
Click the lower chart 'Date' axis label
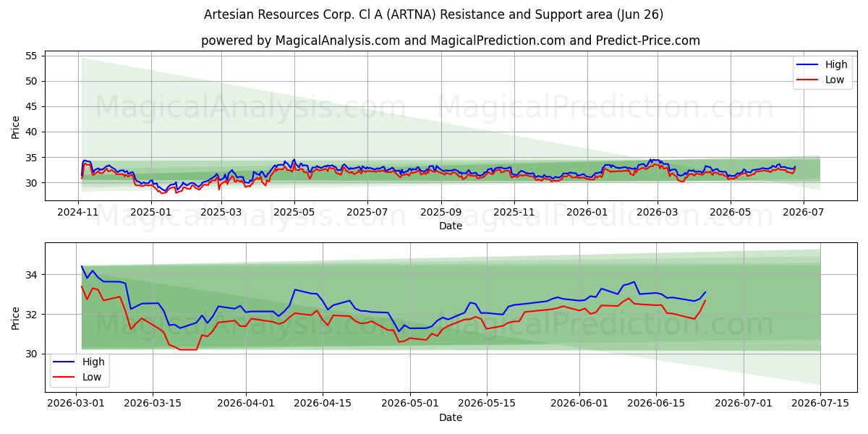[451, 417]
